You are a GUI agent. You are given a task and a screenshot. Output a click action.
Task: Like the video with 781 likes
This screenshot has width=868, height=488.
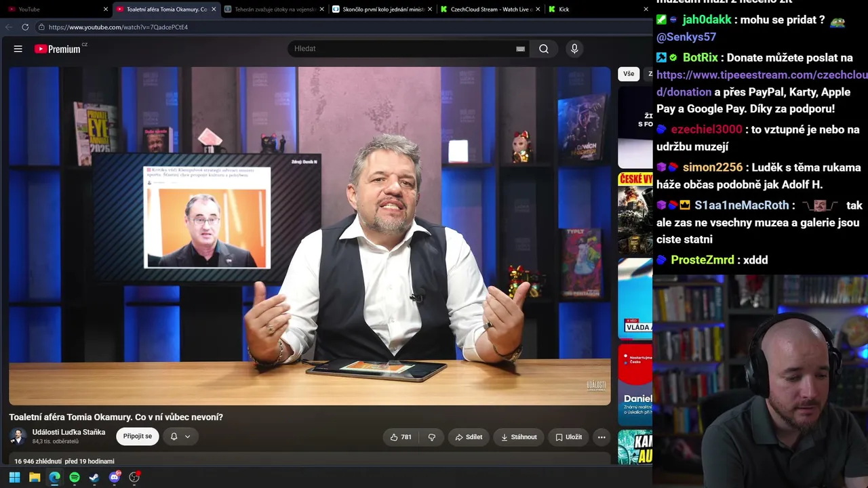[401, 437]
